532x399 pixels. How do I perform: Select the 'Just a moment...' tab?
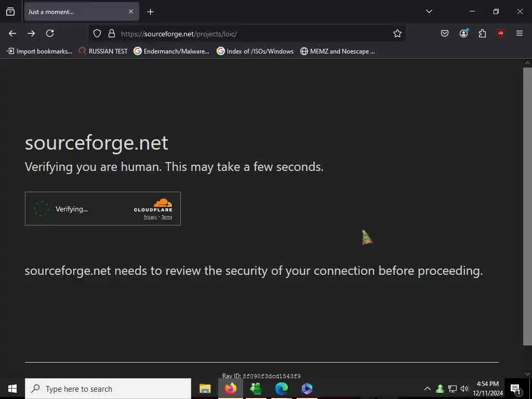point(82,11)
